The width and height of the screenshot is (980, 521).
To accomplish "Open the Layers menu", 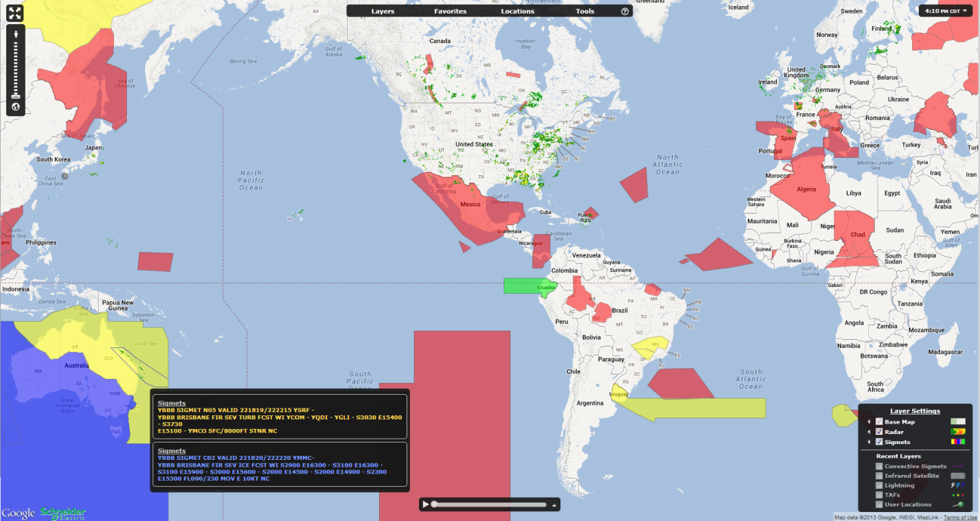I will 383,12.
